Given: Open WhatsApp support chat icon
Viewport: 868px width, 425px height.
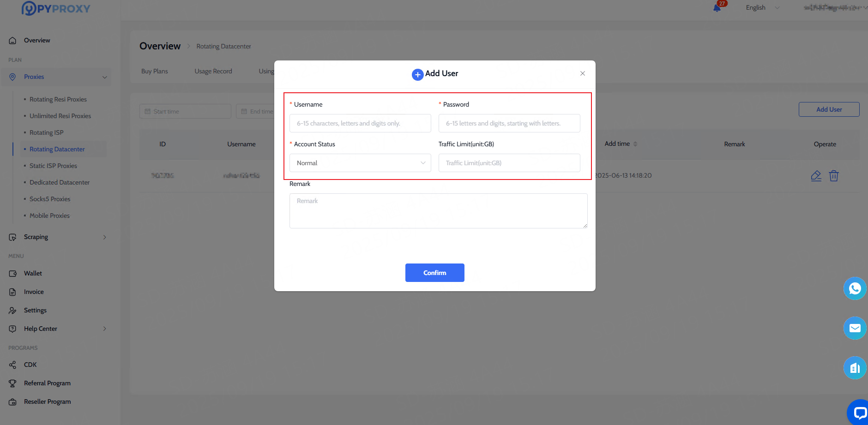Looking at the screenshot, I should tap(855, 288).
